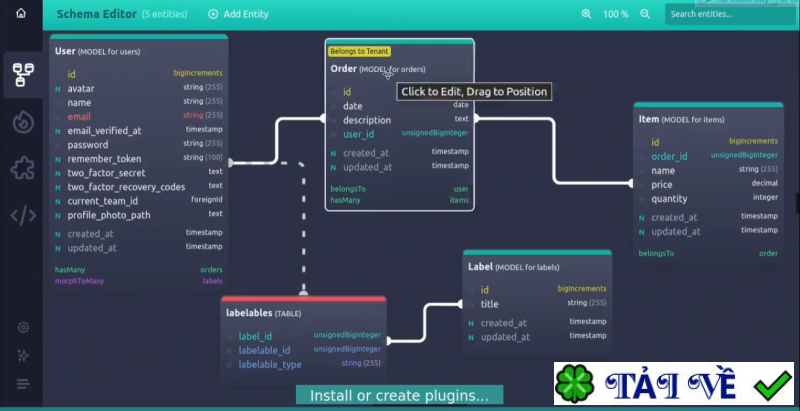This screenshot has width=800, height=411.
Task: Select the Item entity header
Action: [x=681, y=119]
